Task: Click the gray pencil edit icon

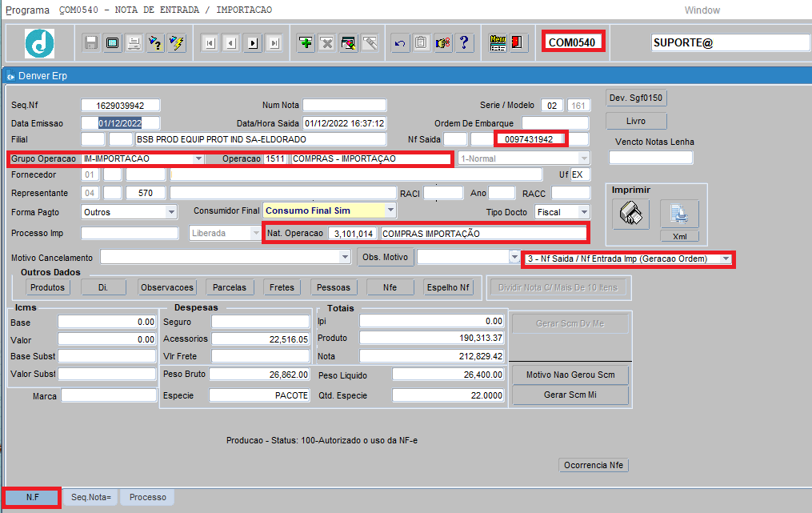Action: coord(370,43)
